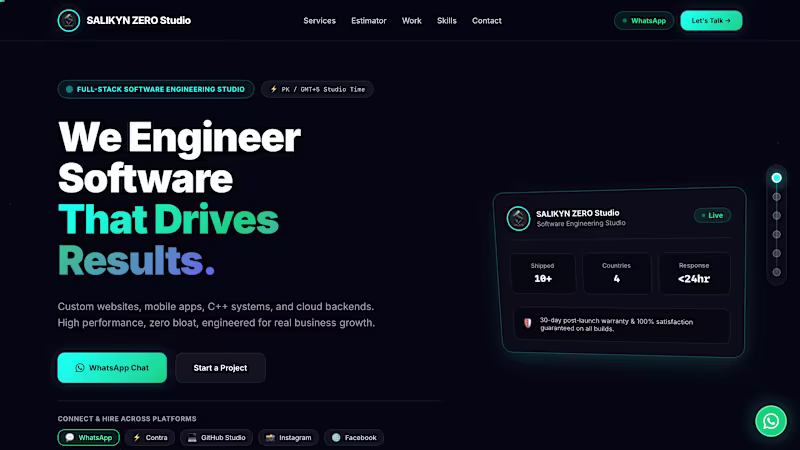Click the header WhatsApp button
This screenshot has height=450, width=800.
coord(644,21)
